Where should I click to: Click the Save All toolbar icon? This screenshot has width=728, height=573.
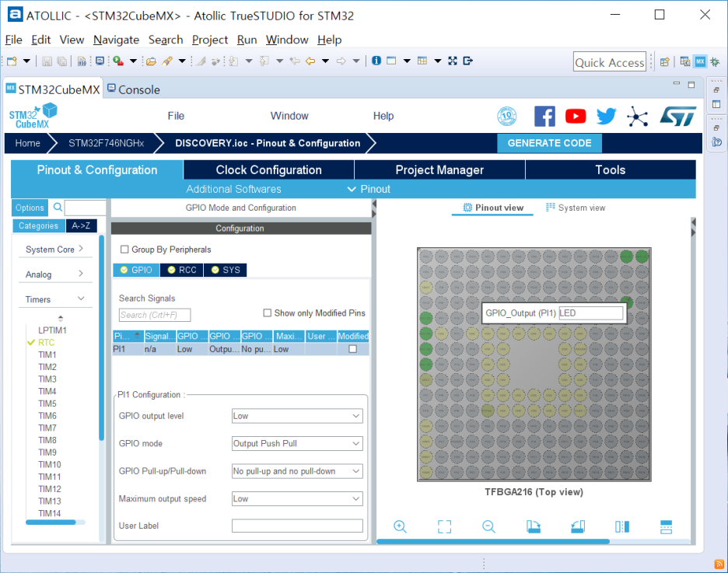point(61,61)
